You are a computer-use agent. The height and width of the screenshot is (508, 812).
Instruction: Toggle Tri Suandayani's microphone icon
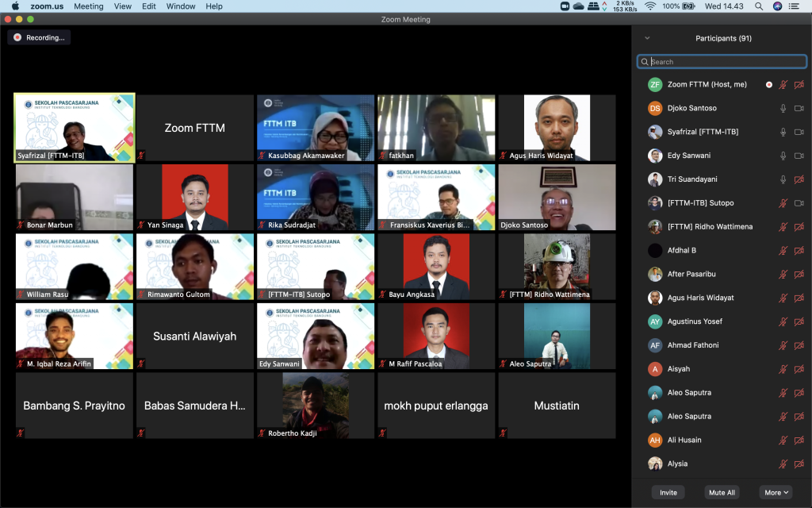783,179
